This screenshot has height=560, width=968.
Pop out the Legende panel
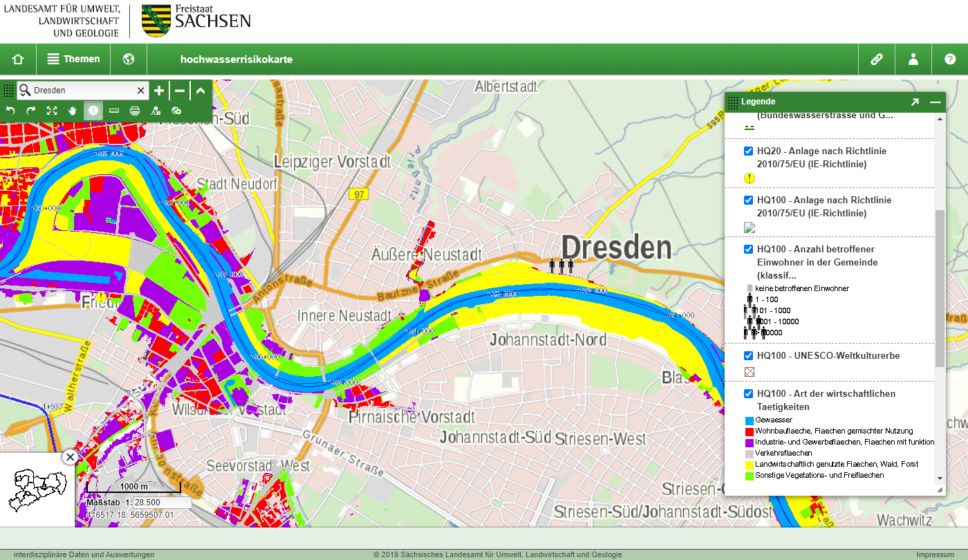click(x=915, y=102)
